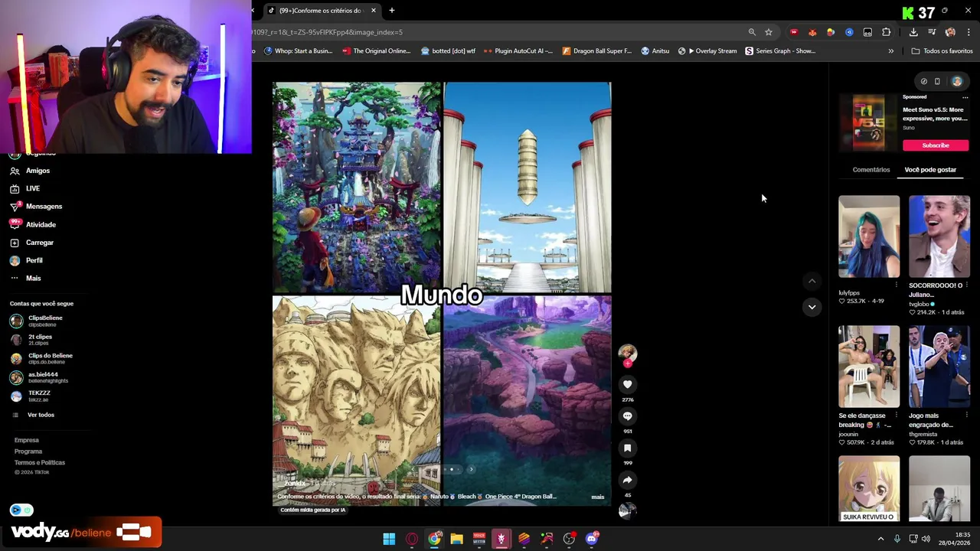Click the Subscribe button on Suno ad
This screenshot has height=551, width=980.
click(x=935, y=145)
